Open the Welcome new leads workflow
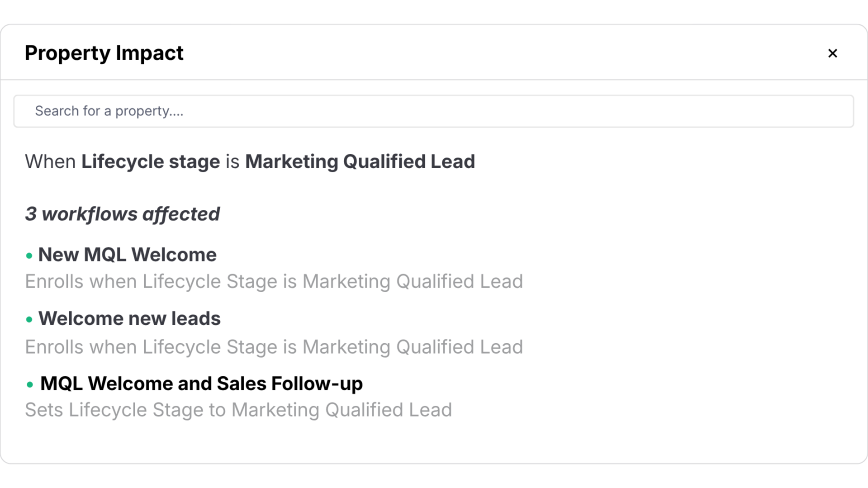This screenshot has height=488, width=868. coord(129,318)
